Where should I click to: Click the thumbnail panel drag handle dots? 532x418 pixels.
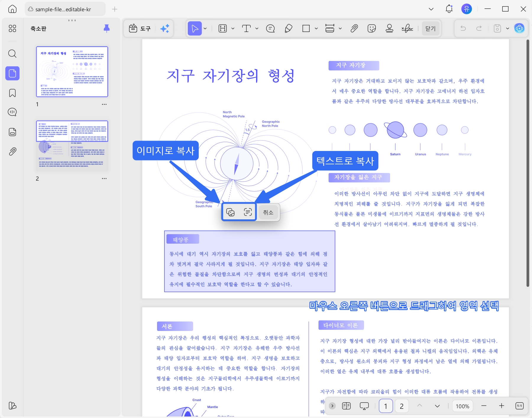coord(72,20)
